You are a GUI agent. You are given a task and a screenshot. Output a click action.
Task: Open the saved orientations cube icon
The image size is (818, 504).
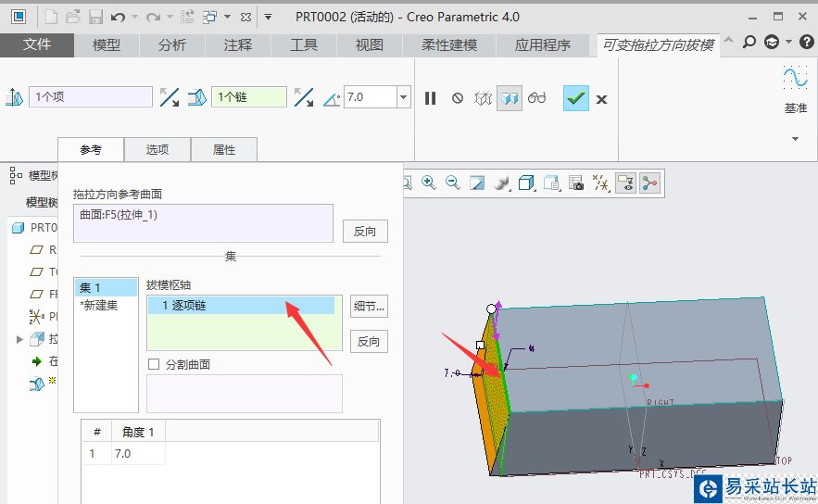point(527,183)
